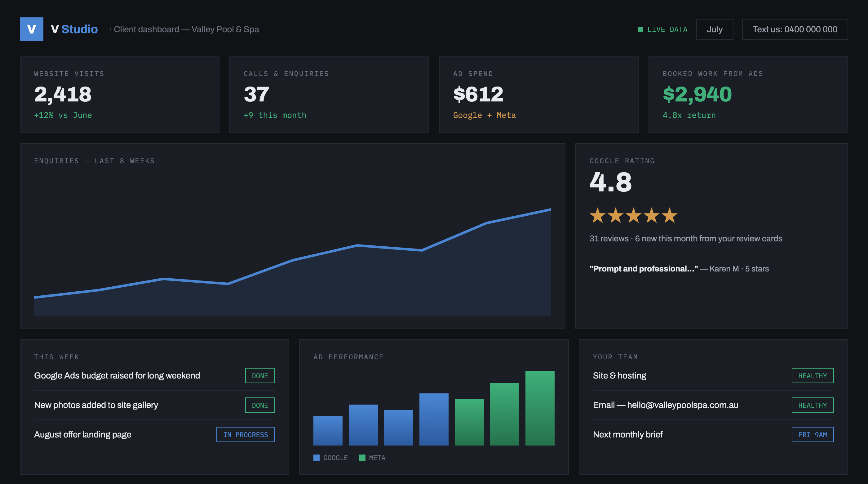Click the Enquiries last 8 weeks heading
Viewport: 868px width, 484px height.
(x=94, y=161)
